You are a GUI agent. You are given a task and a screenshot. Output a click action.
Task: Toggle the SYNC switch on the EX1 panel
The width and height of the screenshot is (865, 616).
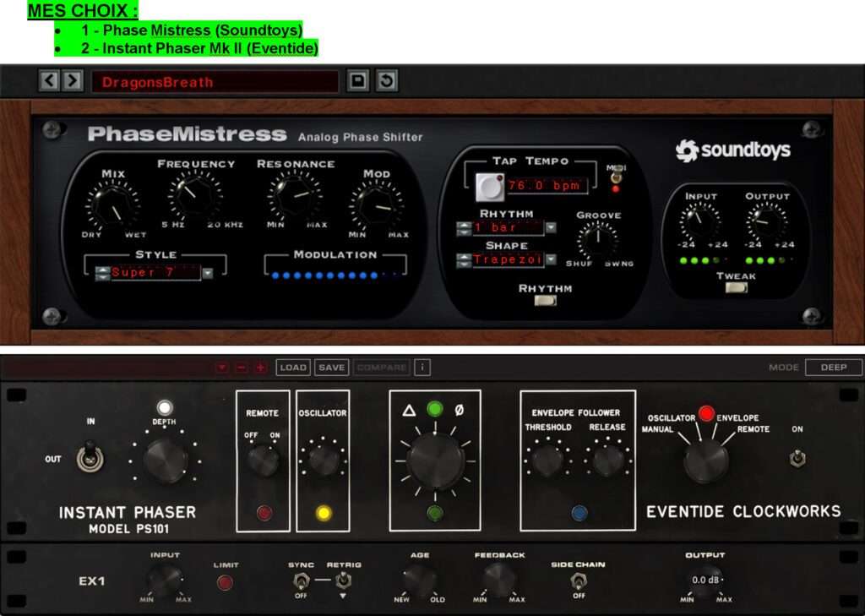tap(302, 581)
